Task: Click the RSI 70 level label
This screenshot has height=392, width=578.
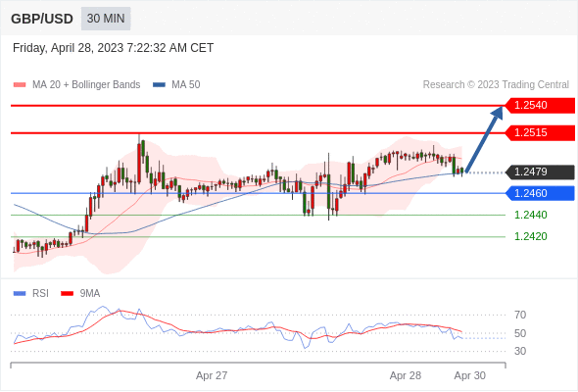Action: (x=520, y=315)
